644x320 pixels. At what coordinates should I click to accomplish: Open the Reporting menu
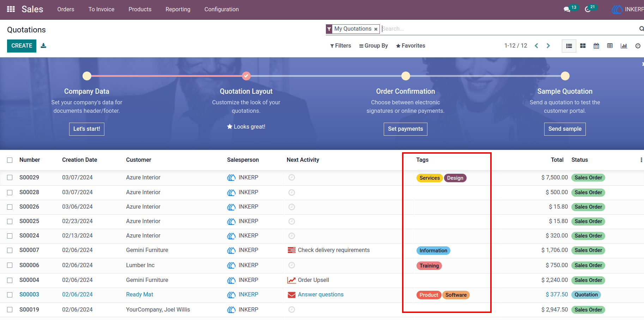point(178,10)
